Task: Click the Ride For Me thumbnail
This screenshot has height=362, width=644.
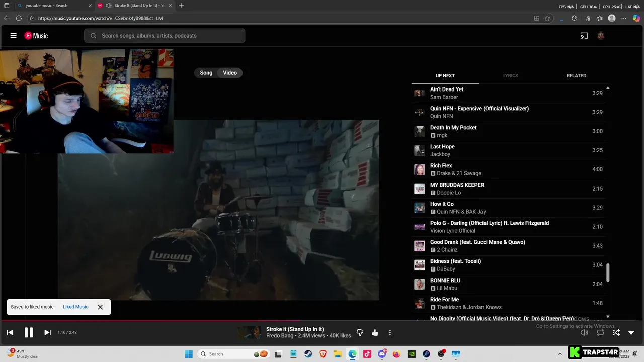Action: click(419, 303)
